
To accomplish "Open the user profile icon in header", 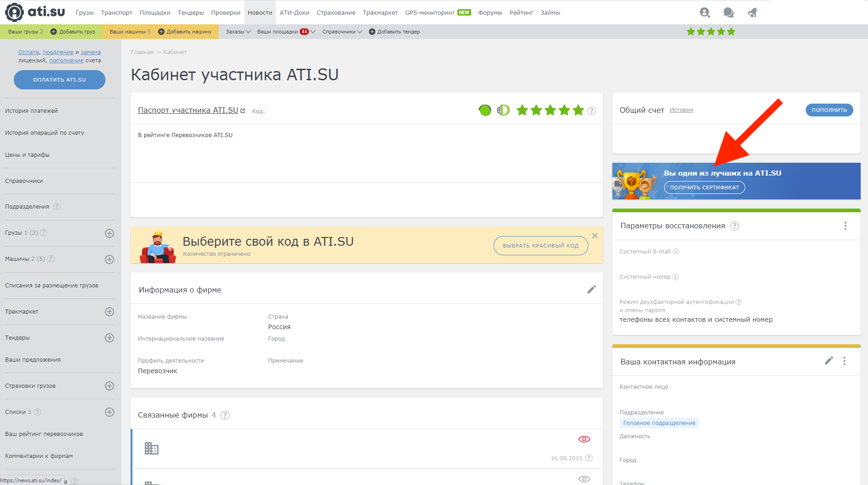I will click(x=705, y=12).
